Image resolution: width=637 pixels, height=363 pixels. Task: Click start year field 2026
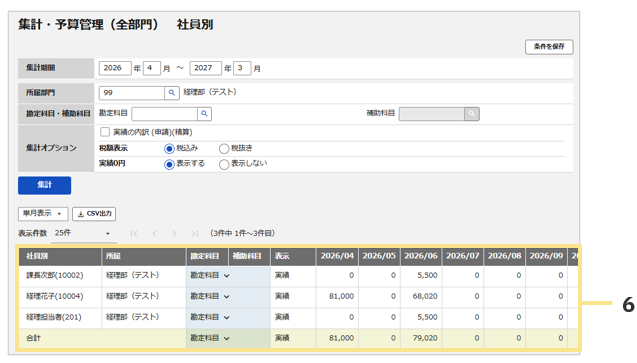coord(115,68)
